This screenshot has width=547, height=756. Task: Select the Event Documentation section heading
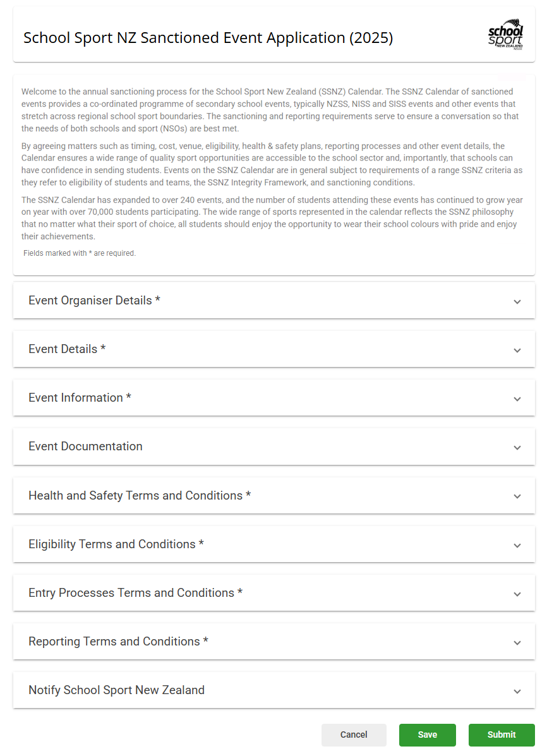click(85, 447)
